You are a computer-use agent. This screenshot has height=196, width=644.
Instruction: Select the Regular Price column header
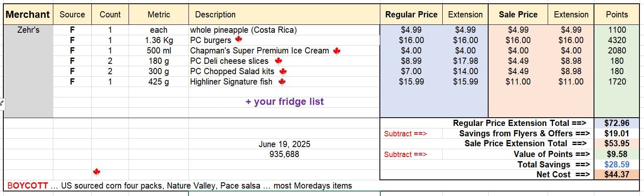[411, 15]
